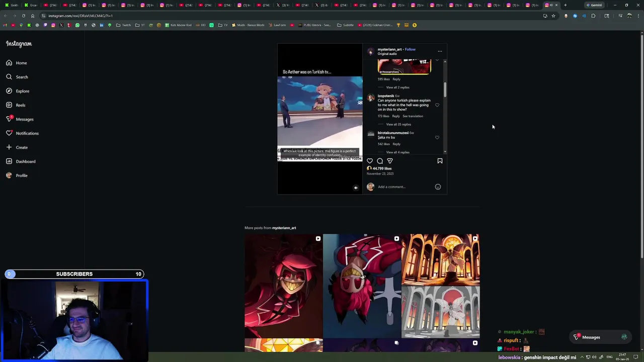Open the red grinning character post thumbnail
Image resolution: width=644 pixels, height=362 pixels.
(284, 286)
